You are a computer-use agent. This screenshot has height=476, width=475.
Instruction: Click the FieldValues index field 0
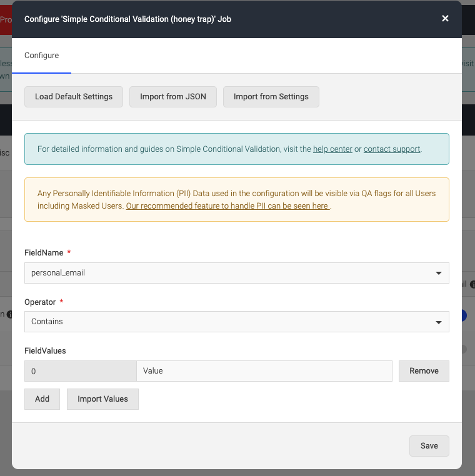(x=81, y=371)
